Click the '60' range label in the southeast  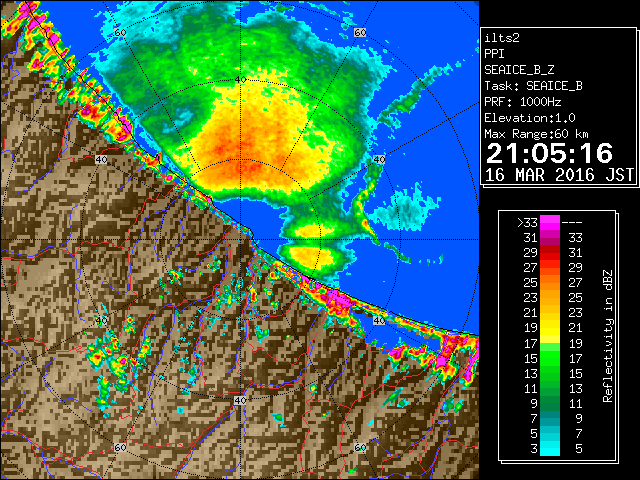point(360,447)
